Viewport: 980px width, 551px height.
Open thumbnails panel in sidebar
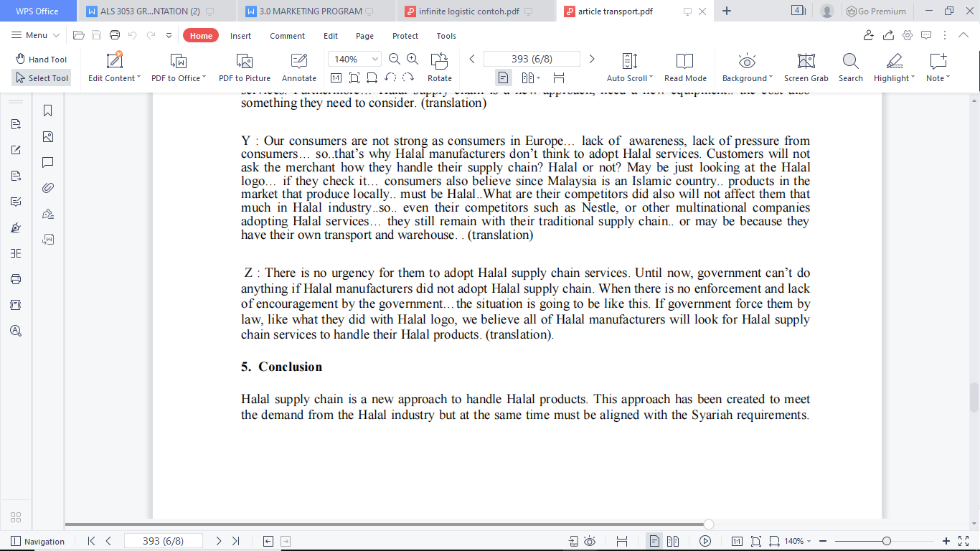tap(48, 136)
